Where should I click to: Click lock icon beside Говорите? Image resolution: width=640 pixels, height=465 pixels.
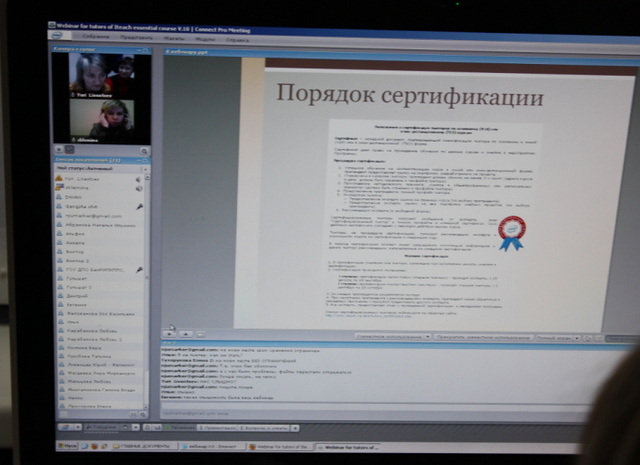coord(125,427)
